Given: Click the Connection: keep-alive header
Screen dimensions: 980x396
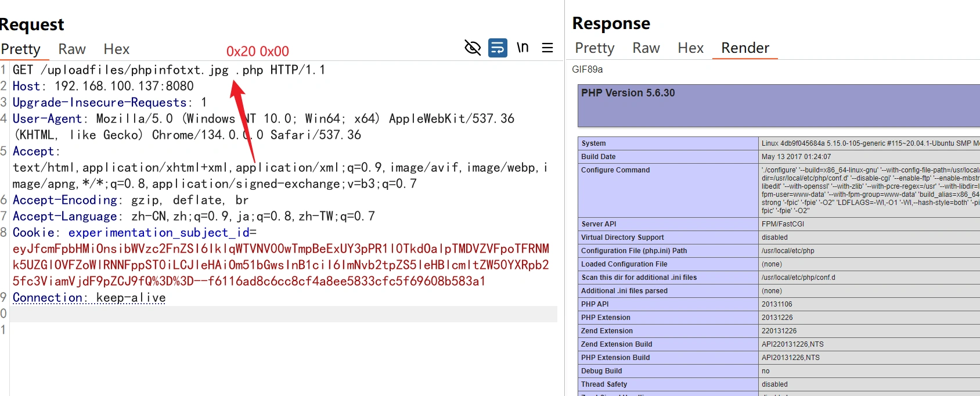Looking at the screenshot, I should coord(89,298).
